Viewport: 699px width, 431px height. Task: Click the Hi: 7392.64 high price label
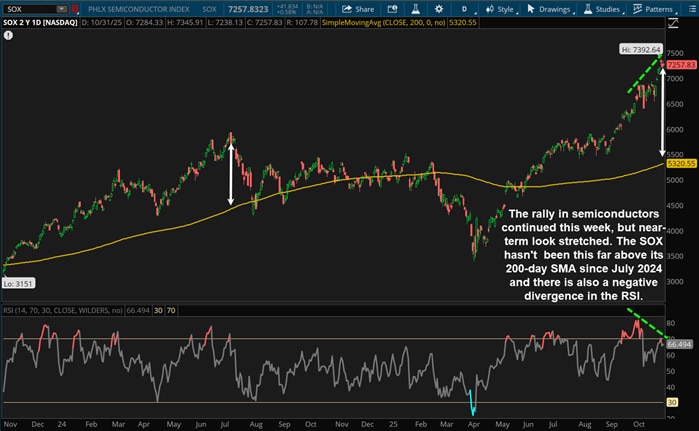point(641,49)
